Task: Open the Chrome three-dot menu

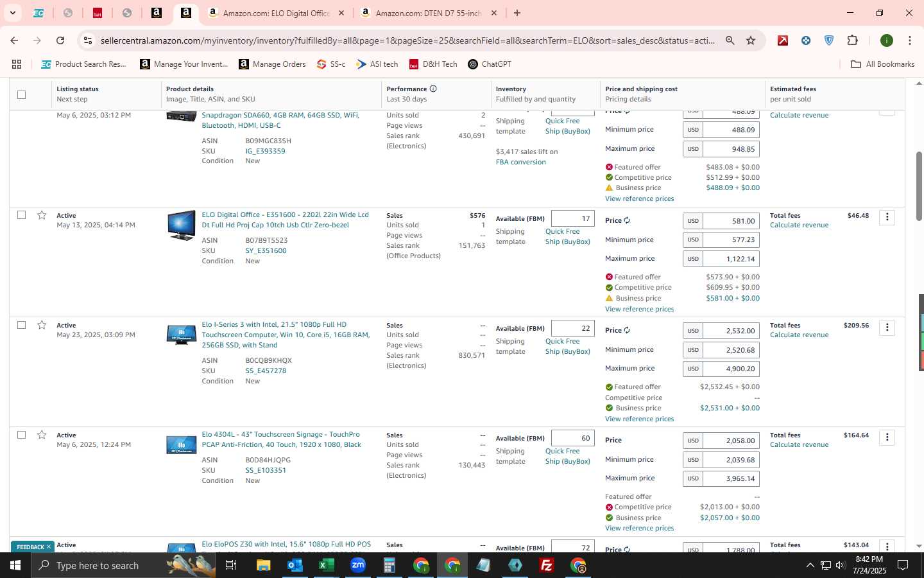Action: (x=909, y=40)
